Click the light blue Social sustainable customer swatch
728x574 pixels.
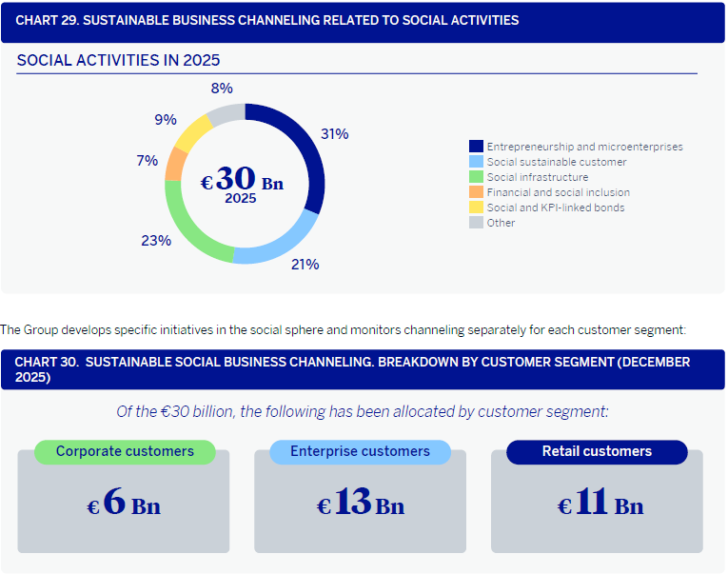point(476,162)
